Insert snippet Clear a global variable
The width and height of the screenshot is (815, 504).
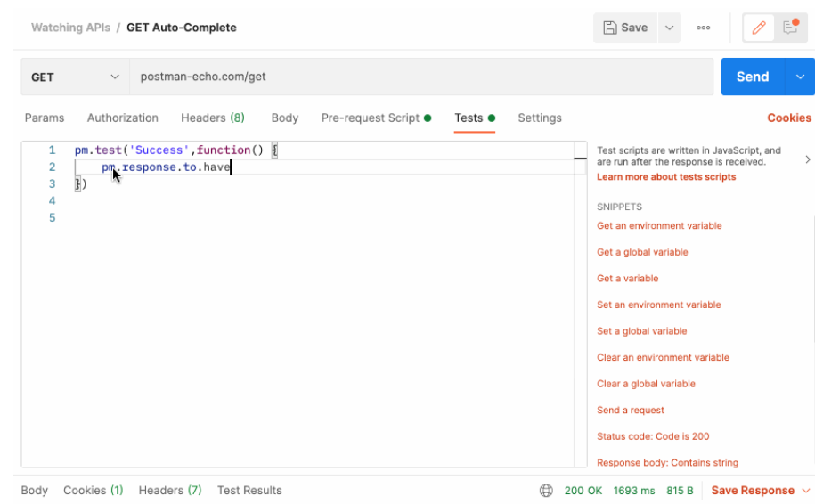(x=646, y=384)
